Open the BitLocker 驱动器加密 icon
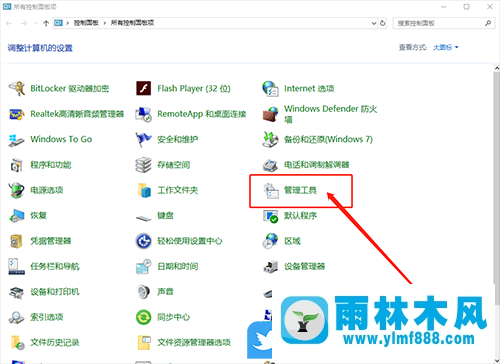 pos(16,89)
